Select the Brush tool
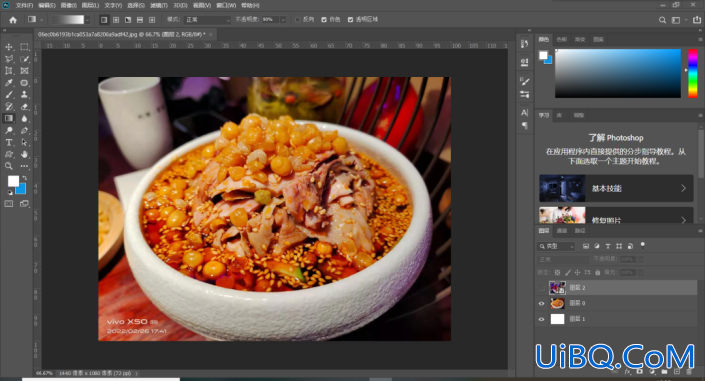This screenshot has width=705, height=381. click(x=9, y=94)
